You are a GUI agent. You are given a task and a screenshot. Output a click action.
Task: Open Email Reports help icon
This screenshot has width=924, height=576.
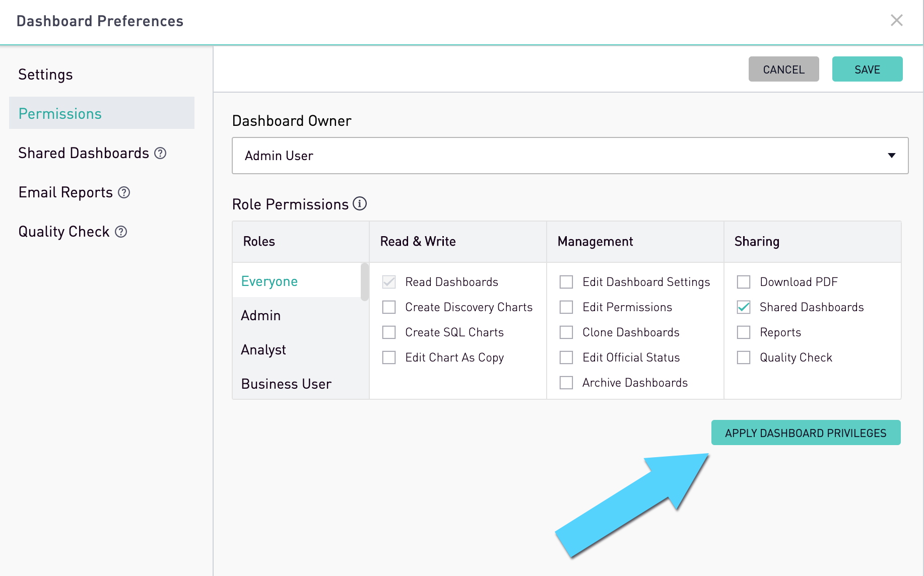tap(124, 192)
